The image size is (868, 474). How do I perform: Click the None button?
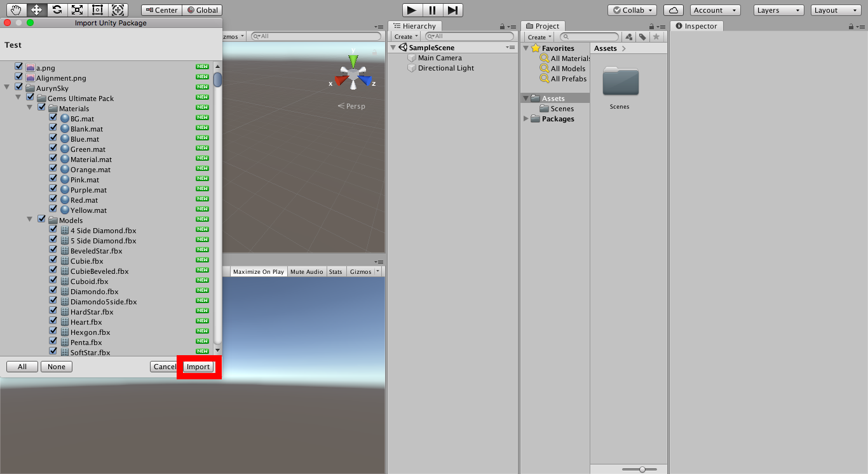point(57,367)
